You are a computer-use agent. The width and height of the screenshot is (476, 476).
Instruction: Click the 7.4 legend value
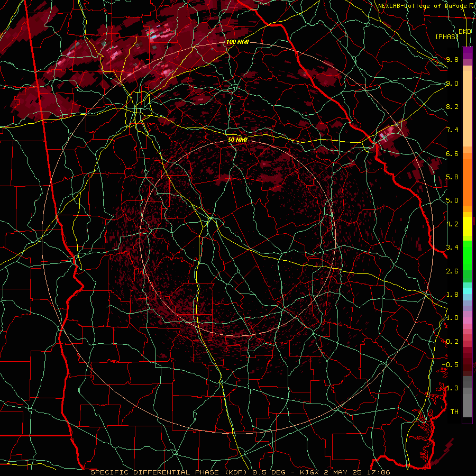[452, 130]
